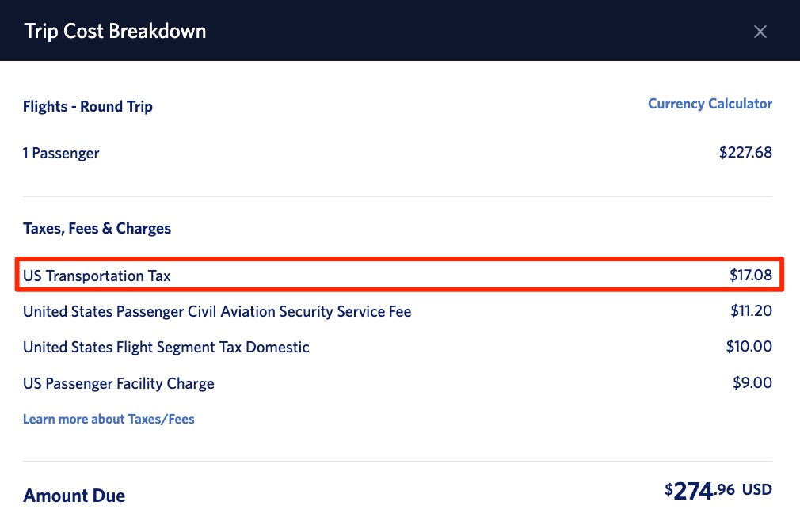Image resolution: width=800 pixels, height=532 pixels.
Task: Select United States Flight Segment Tax Domestic
Action: pos(166,347)
